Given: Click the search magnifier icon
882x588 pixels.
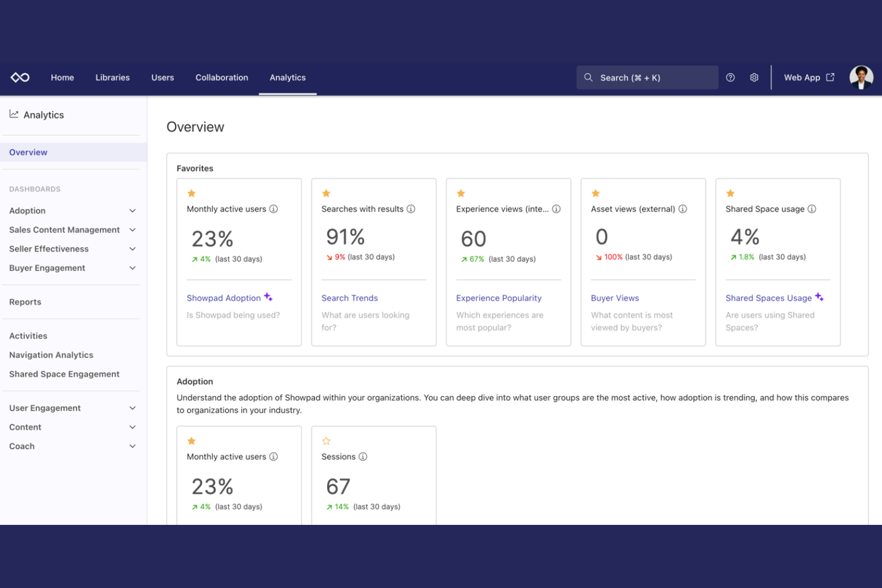Looking at the screenshot, I should pos(588,77).
